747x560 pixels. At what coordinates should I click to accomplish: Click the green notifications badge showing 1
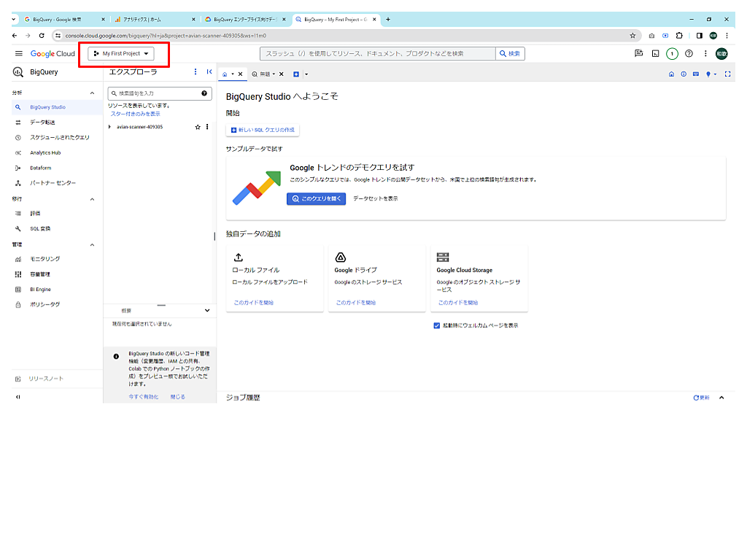[672, 54]
